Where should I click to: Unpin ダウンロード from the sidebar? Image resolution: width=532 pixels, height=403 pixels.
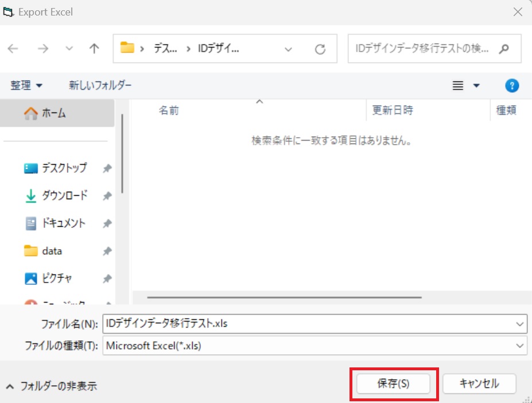click(106, 195)
